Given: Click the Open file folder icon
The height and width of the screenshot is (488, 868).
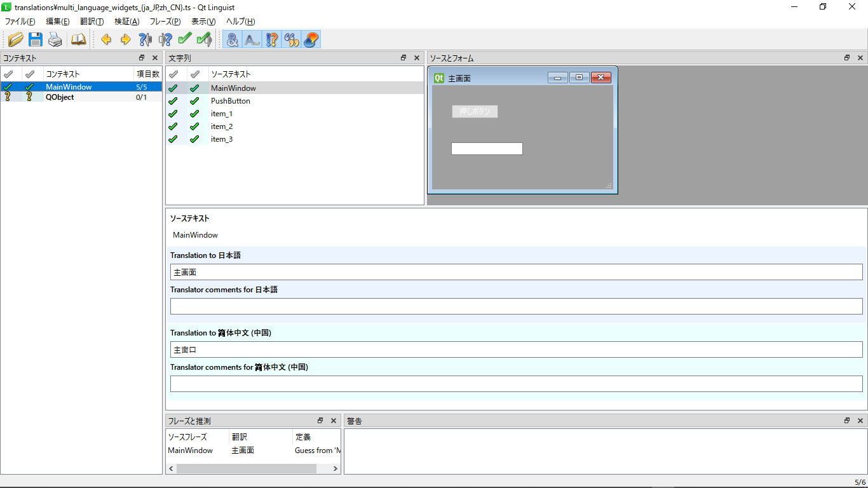Looking at the screenshot, I should [16, 39].
